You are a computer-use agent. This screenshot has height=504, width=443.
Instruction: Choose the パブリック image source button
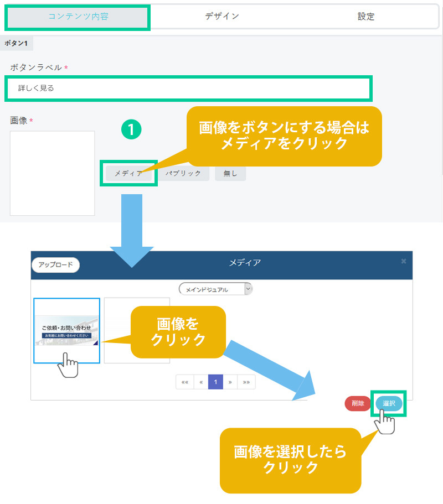(183, 173)
